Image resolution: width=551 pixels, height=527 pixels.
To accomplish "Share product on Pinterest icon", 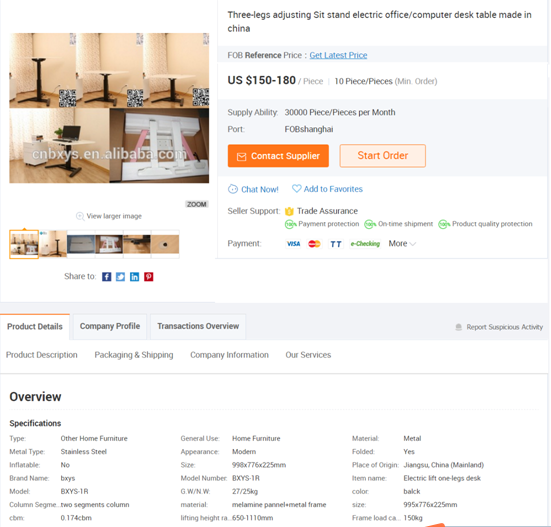I will click(149, 277).
